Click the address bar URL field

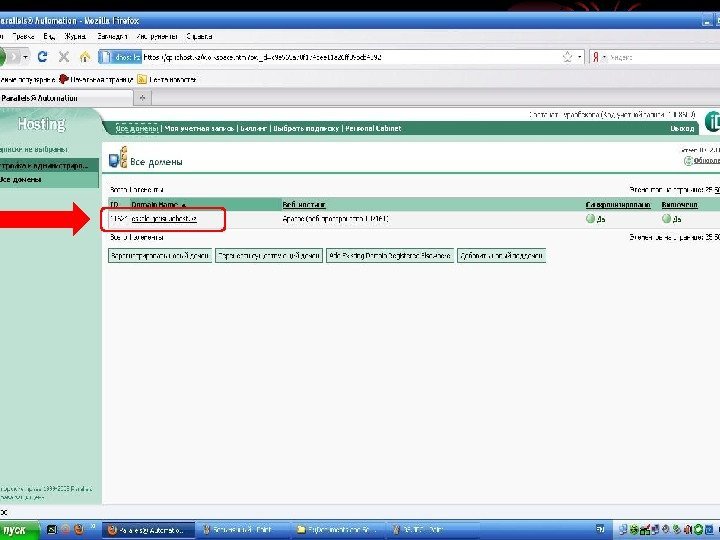pos(349,57)
